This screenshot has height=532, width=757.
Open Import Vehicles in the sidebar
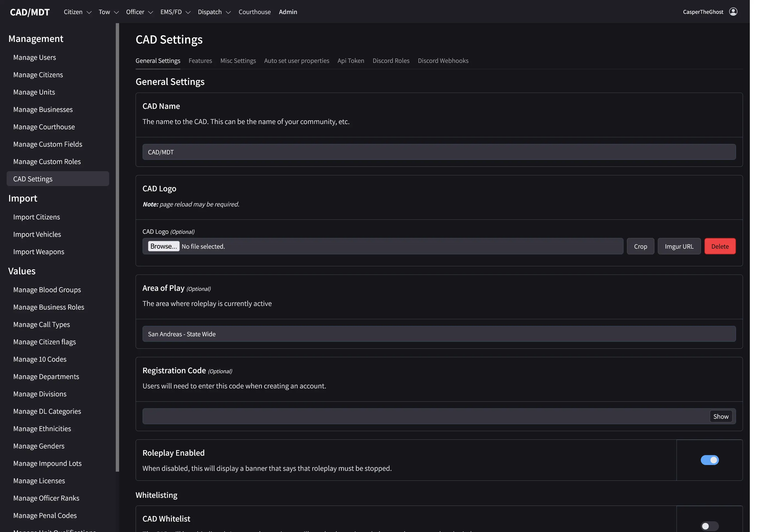point(37,234)
